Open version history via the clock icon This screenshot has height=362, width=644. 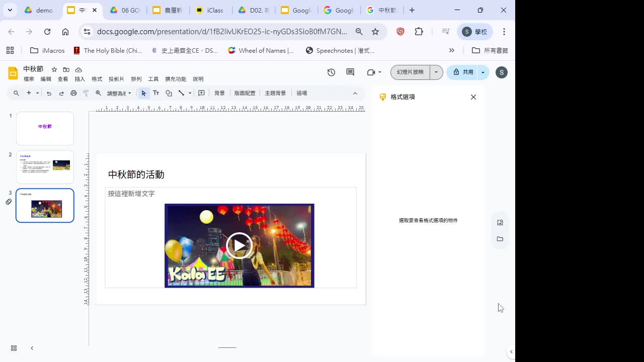(331, 72)
